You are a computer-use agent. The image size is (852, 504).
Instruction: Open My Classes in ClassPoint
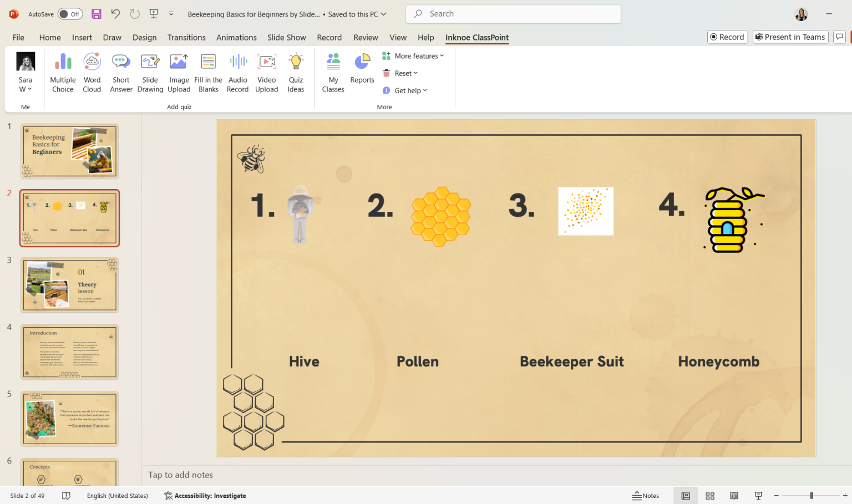333,73
